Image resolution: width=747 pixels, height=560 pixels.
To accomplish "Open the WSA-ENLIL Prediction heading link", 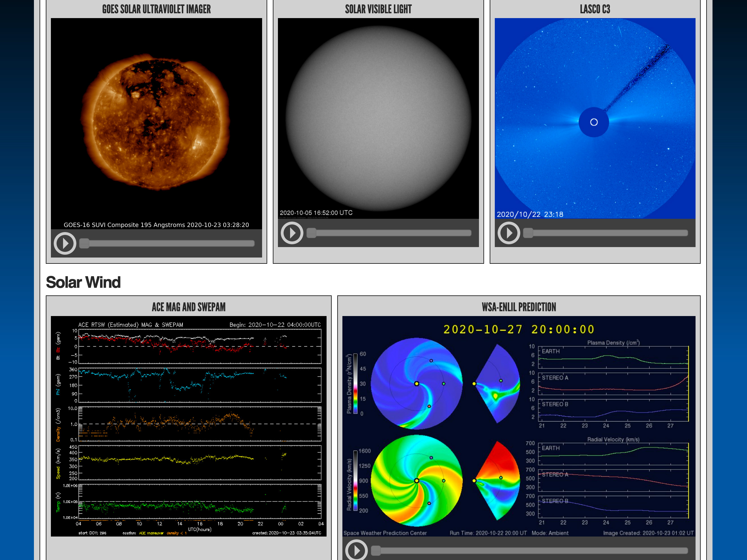I will coord(519,307).
